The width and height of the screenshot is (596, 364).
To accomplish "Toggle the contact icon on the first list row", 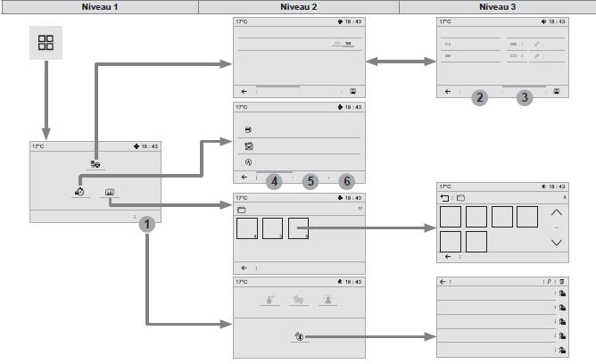I will (562, 294).
